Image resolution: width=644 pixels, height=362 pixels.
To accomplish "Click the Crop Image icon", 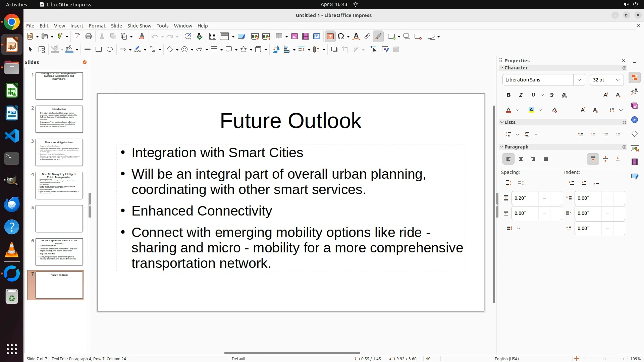I will pyautogui.click(x=345, y=50).
